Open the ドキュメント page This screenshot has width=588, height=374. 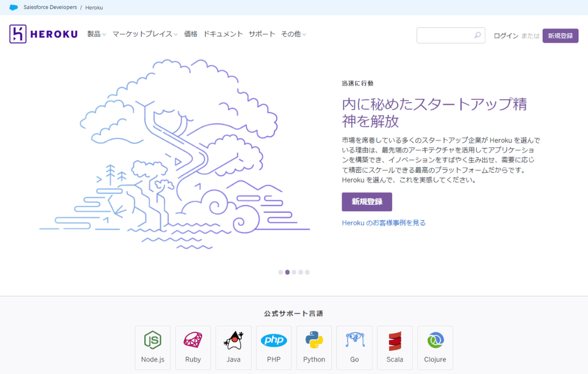pos(223,34)
